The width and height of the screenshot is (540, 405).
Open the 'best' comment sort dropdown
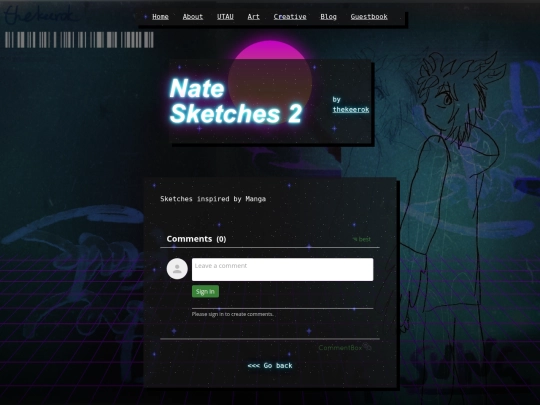click(x=362, y=239)
